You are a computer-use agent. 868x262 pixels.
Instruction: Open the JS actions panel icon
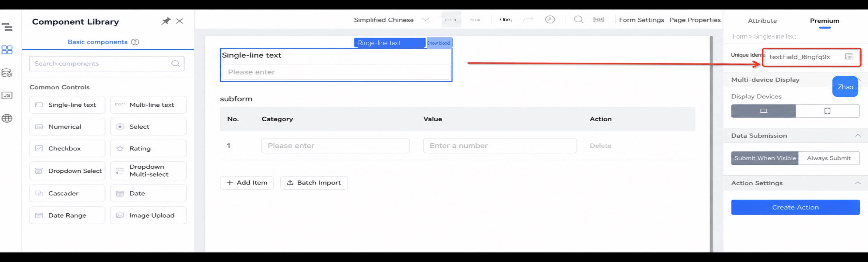click(7, 95)
